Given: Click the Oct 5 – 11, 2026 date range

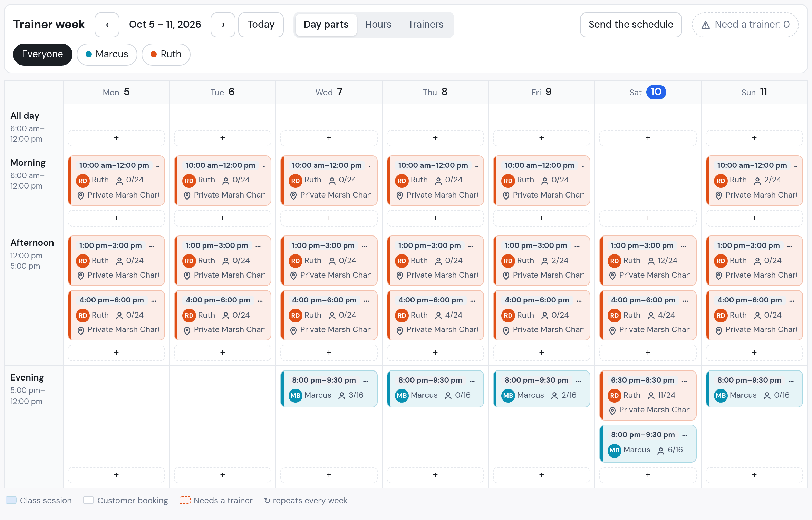Looking at the screenshot, I should pyautogui.click(x=165, y=25).
